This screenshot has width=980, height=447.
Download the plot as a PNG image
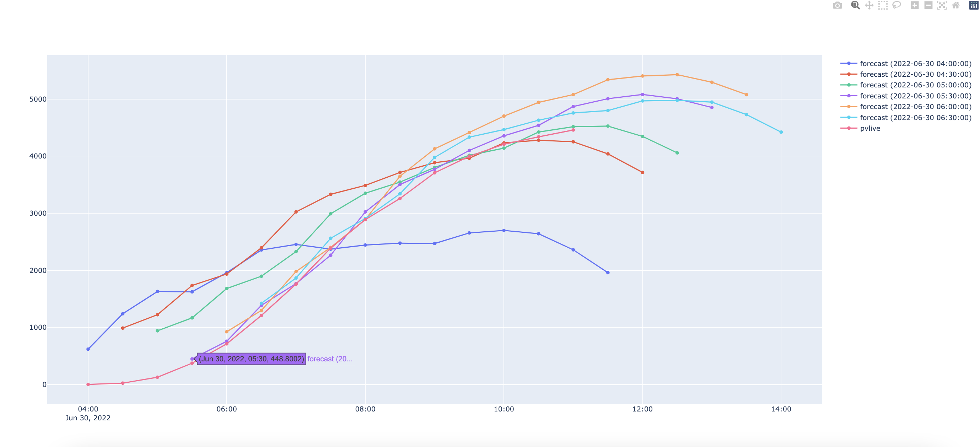coord(838,5)
